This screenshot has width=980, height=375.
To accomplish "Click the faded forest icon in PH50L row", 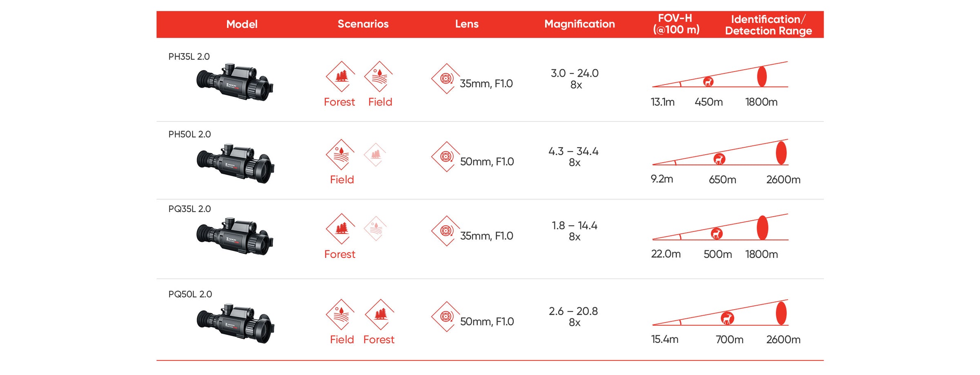I will [x=375, y=155].
